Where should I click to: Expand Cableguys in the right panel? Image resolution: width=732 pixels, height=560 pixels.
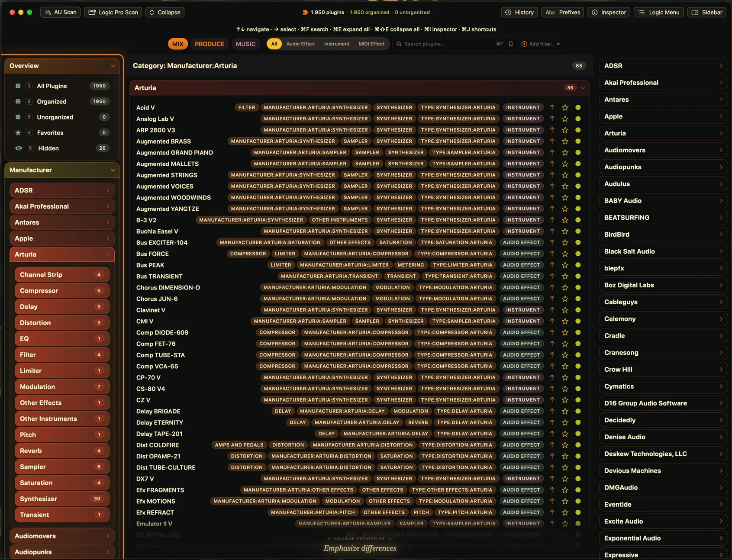pos(663,302)
